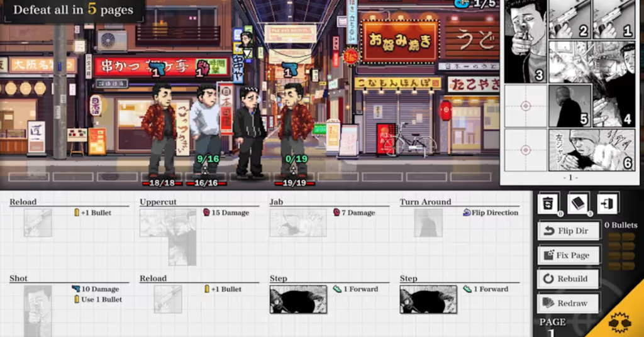Pick the Shot card panel

point(38,311)
